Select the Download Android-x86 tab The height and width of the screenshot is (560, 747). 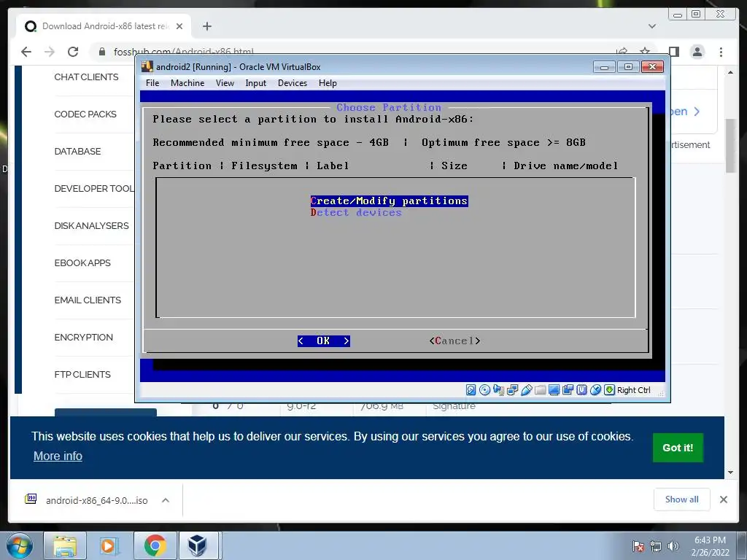click(x=104, y=26)
